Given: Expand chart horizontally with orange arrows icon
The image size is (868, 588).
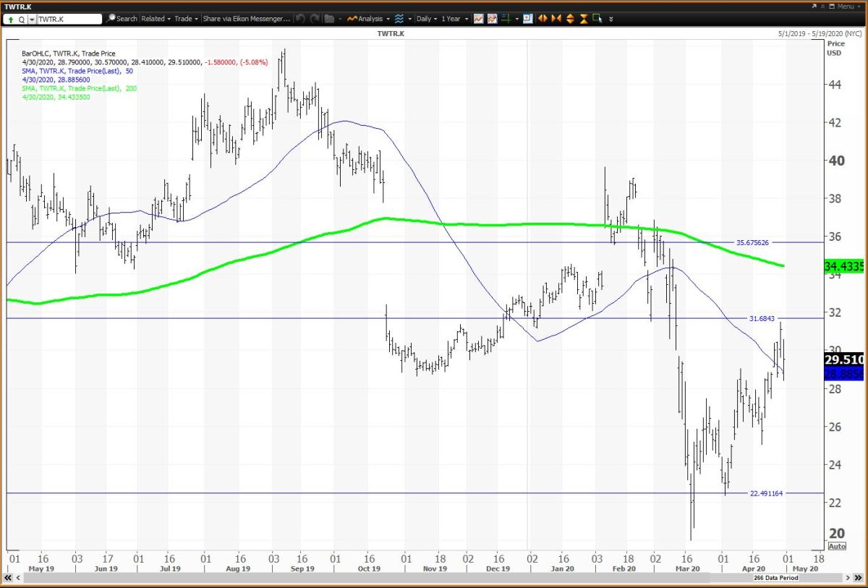Looking at the screenshot, I should (x=542, y=19).
